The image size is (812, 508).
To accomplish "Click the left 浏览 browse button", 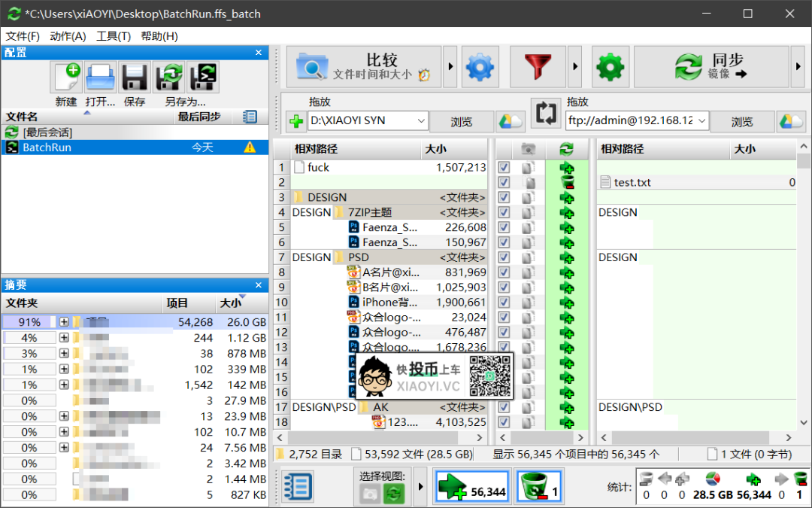I will [x=461, y=122].
